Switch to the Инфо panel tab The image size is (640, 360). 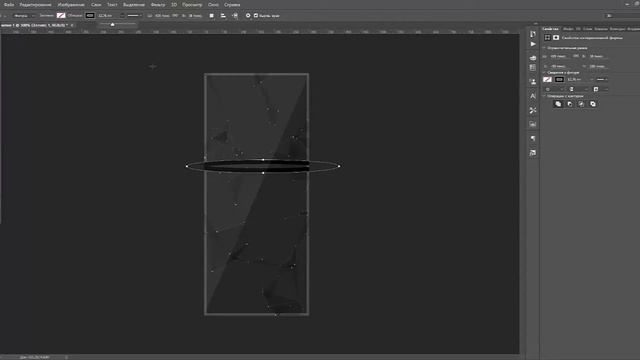tap(568, 29)
